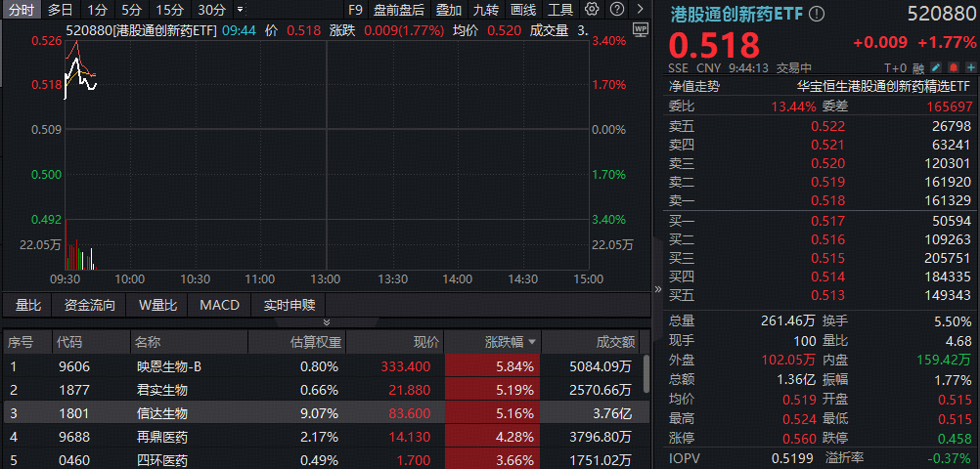The width and height of the screenshot is (980, 469).
Task: Click the info icon next to 港股通创新药ETF
Action: pos(817,15)
